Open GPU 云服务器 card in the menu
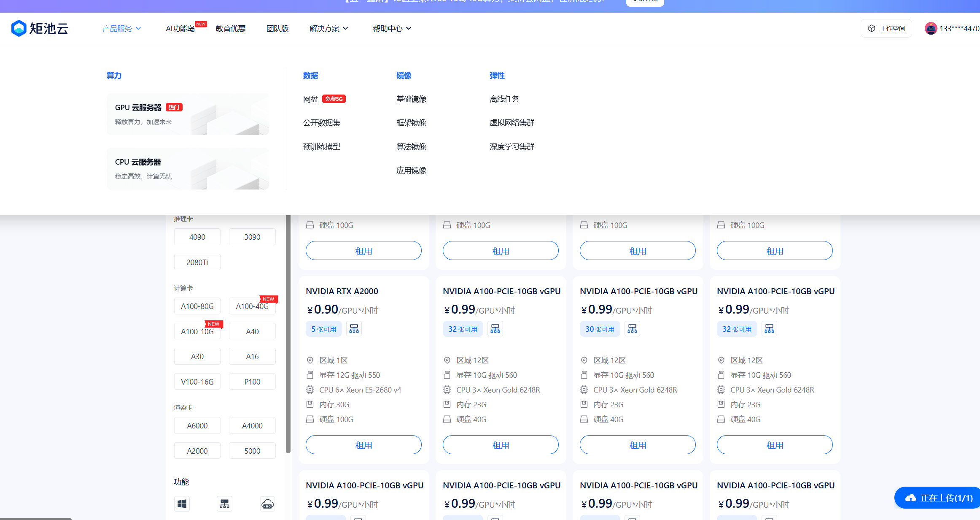980x520 pixels. point(188,114)
